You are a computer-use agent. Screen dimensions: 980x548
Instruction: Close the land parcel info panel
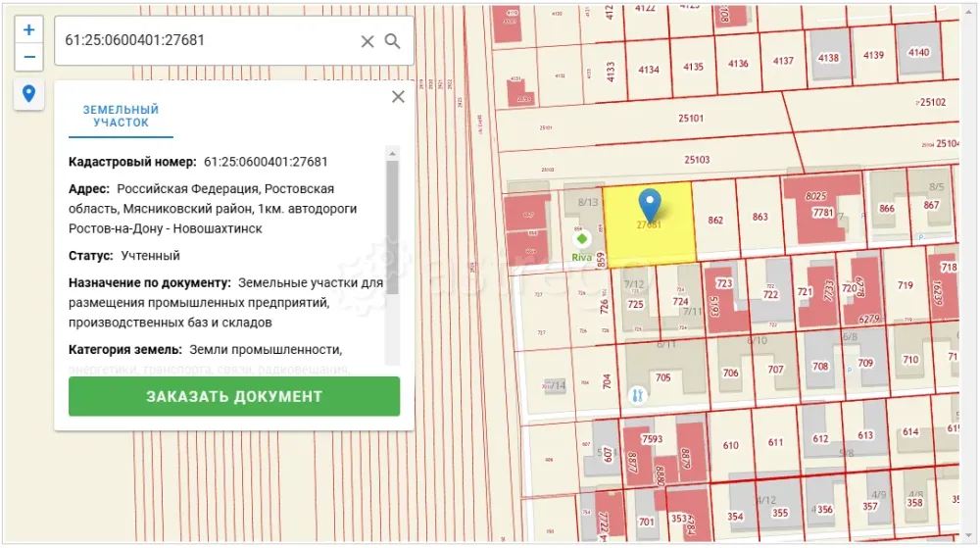pyautogui.click(x=398, y=97)
